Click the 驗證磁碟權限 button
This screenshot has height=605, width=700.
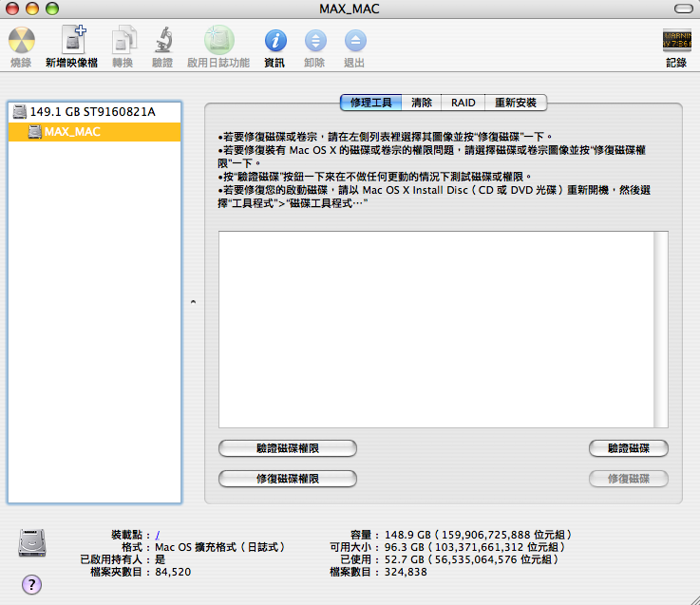[288, 448]
